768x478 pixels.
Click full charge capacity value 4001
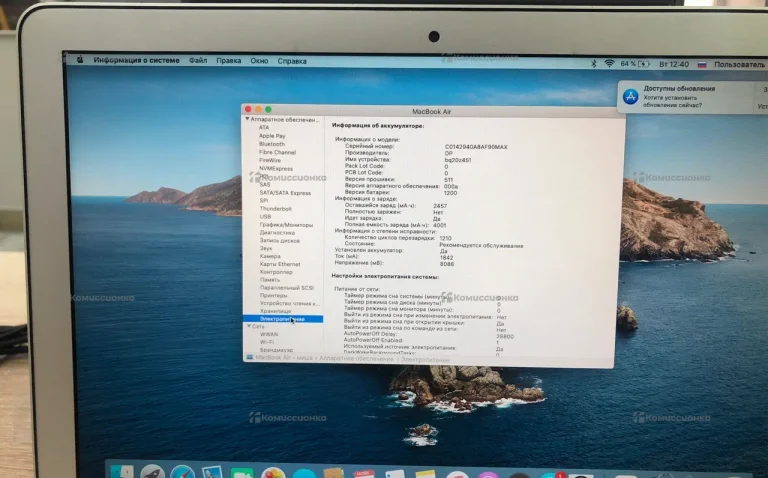[x=440, y=225]
